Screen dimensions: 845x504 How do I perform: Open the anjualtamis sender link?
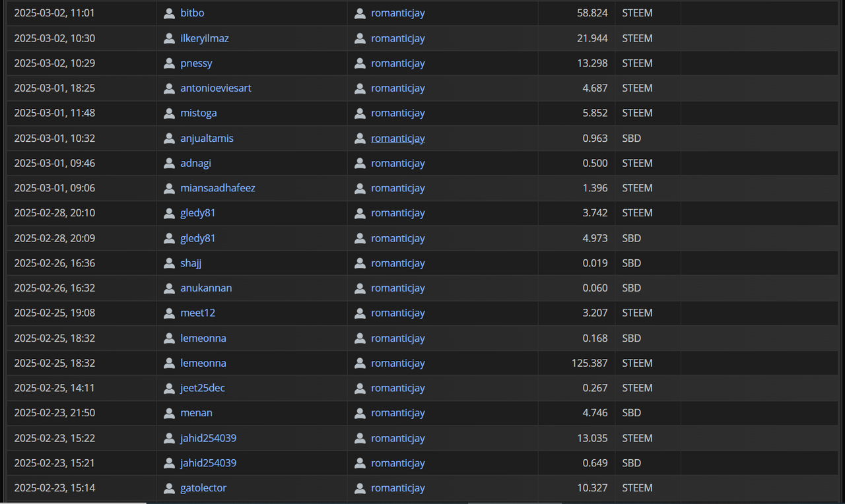click(207, 138)
